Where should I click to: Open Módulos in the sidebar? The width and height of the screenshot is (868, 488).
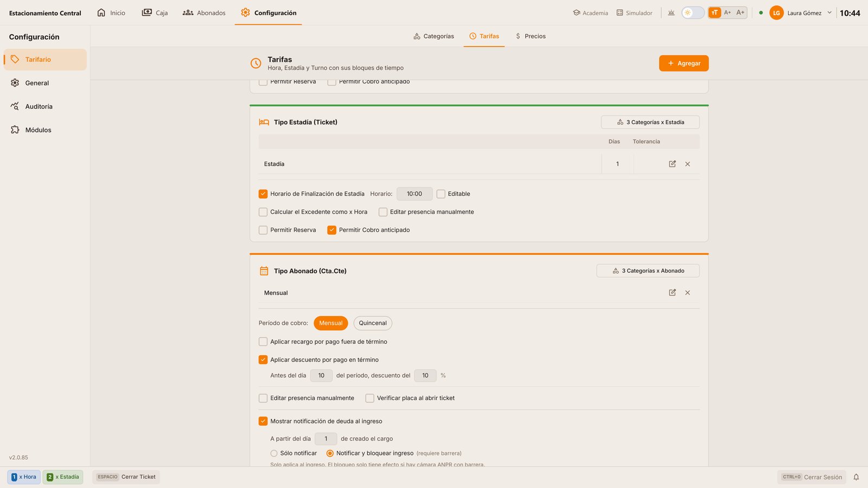45,130
